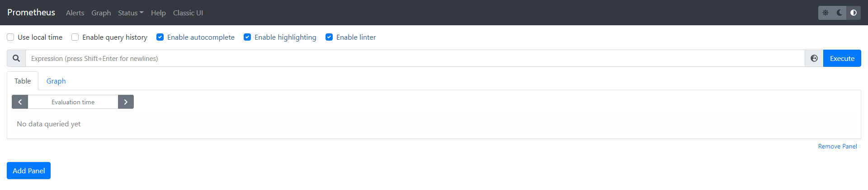
Task: Turn off Enable highlighting checkbox
Action: click(247, 37)
